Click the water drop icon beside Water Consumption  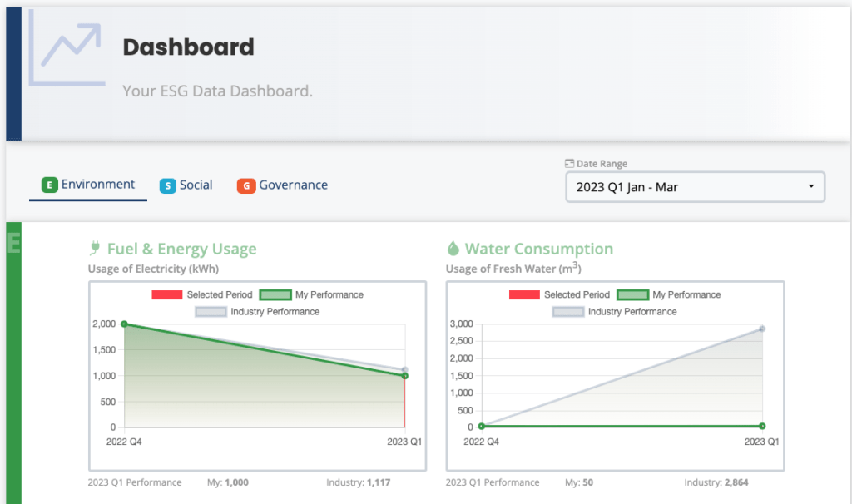click(x=453, y=249)
